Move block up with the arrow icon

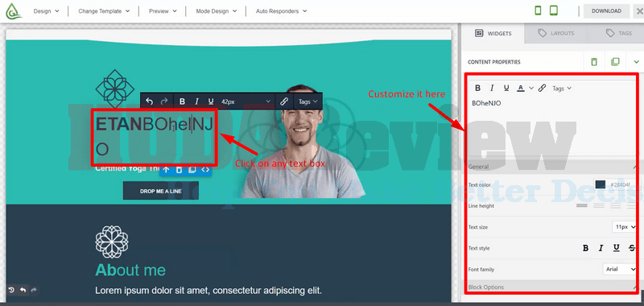tap(166, 169)
